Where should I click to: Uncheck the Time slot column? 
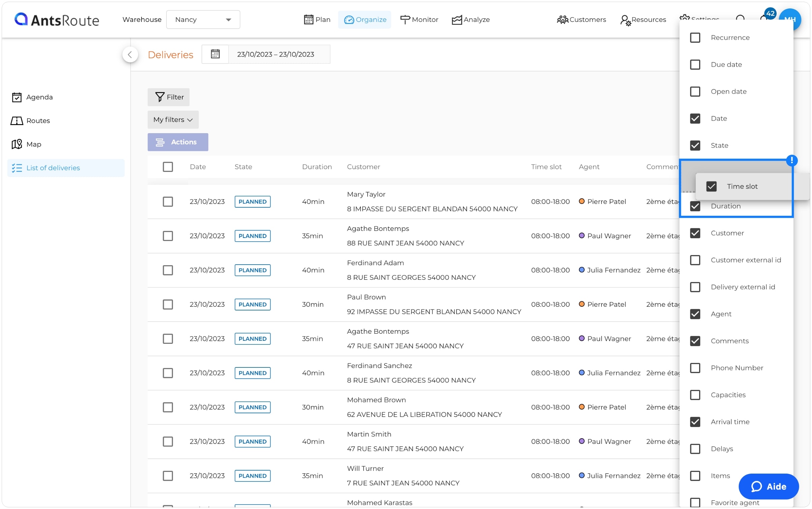pos(711,186)
